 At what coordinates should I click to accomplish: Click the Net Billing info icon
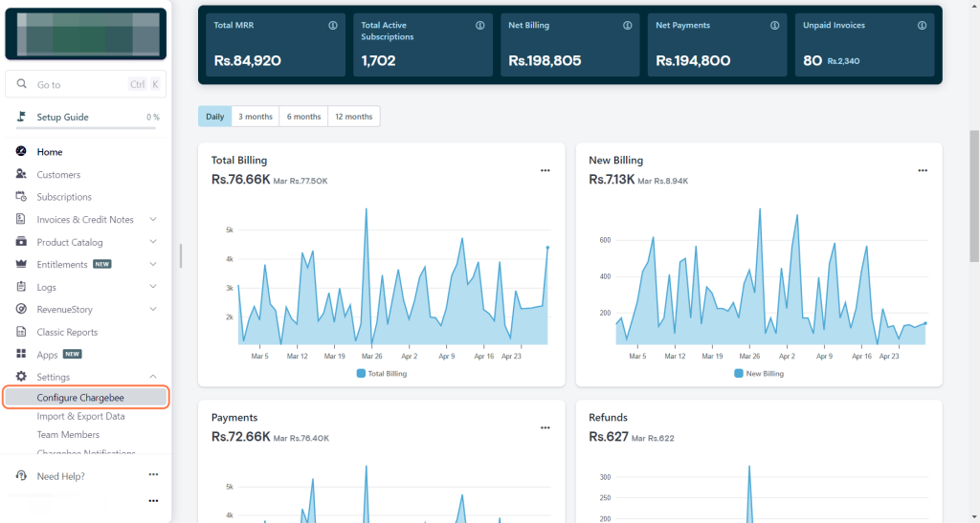(627, 26)
